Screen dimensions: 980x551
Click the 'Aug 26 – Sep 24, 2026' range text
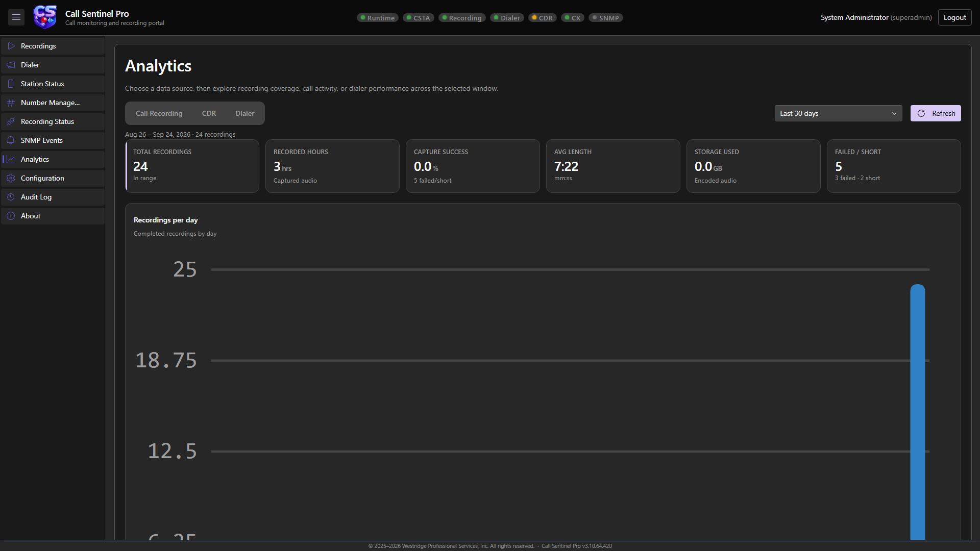158,134
